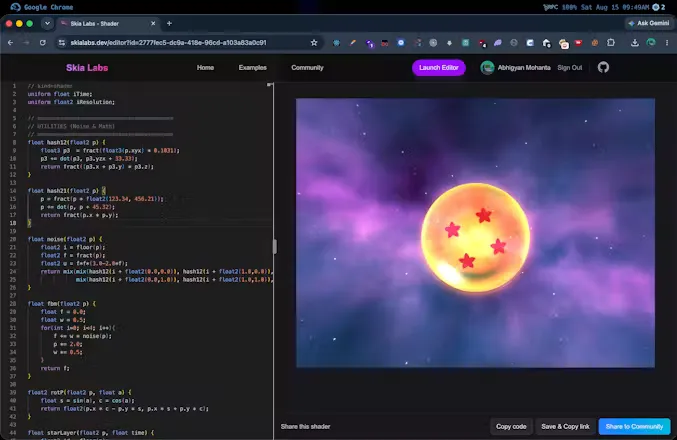Click the macOS menu bar date and time
This screenshot has width=677, height=440.
coord(614,7)
